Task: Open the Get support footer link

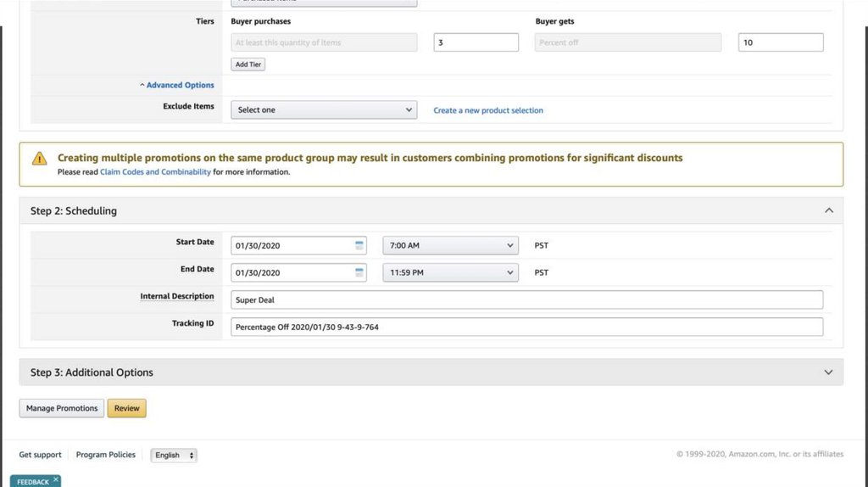Action: (41, 455)
